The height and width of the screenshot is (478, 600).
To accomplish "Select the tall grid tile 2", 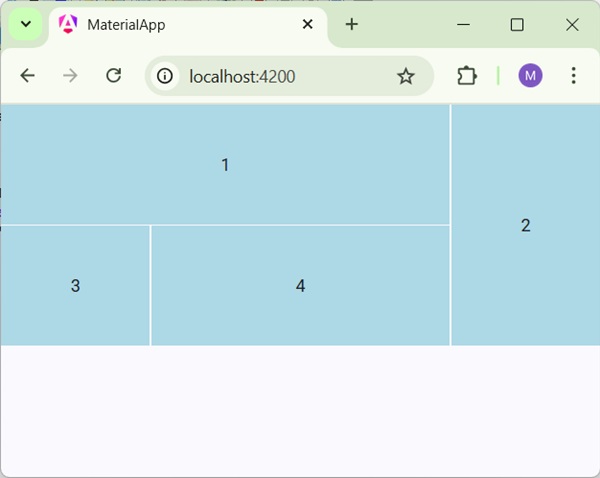I will [x=525, y=225].
